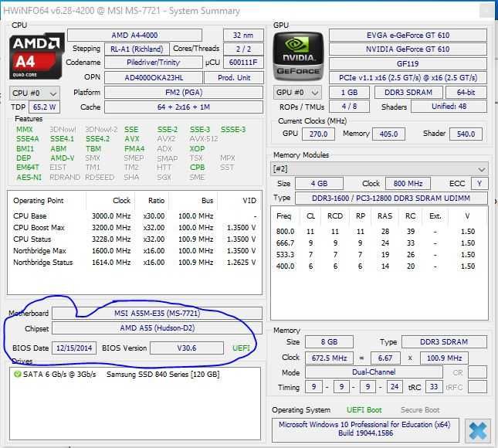Click the tRC 33 timing field
The width and height of the screenshot is (498, 448).
[434, 387]
